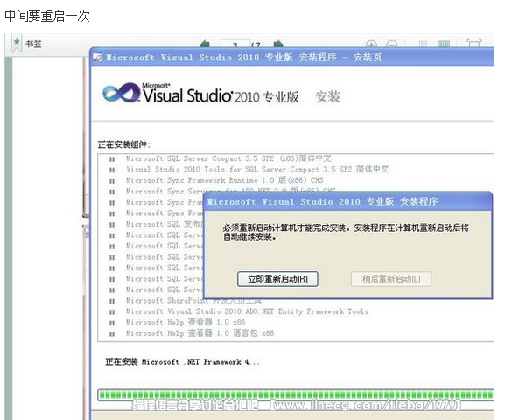Switch to two-page view icon
Image resolution: width=505 pixels, height=420 pixels.
pos(444,44)
